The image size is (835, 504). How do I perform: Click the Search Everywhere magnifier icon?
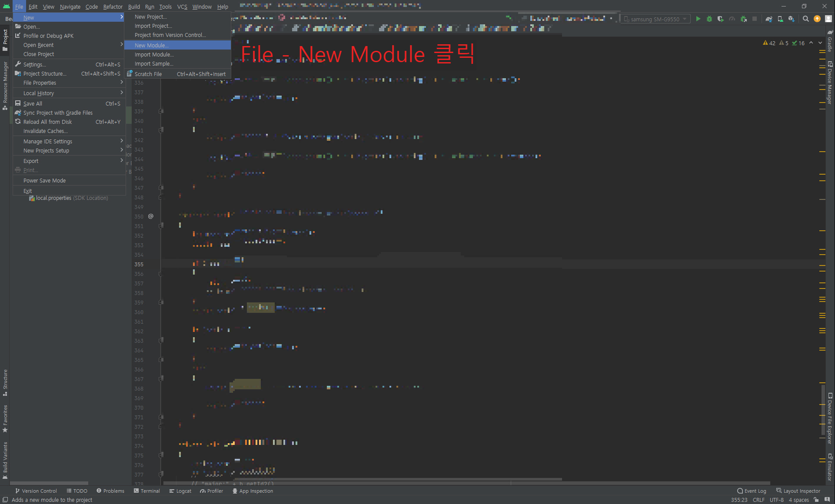point(806,19)
